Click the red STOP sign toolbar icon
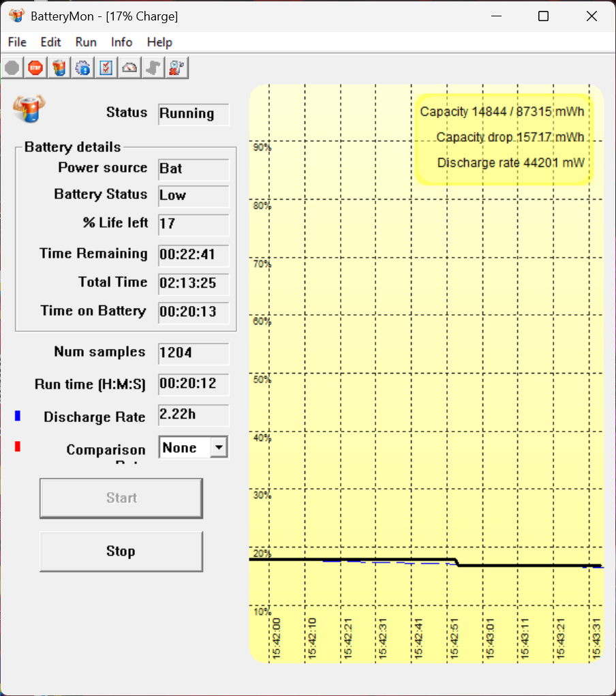 point(35,68)
